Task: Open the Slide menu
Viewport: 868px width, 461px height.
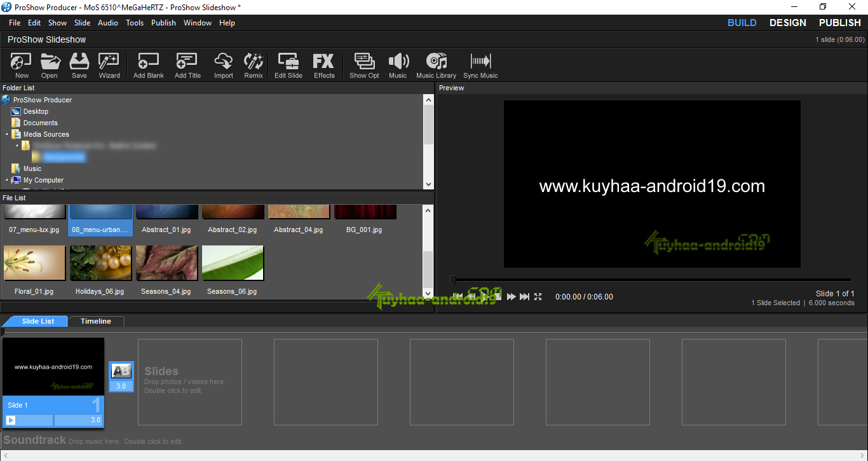Action: coord(83,23)
